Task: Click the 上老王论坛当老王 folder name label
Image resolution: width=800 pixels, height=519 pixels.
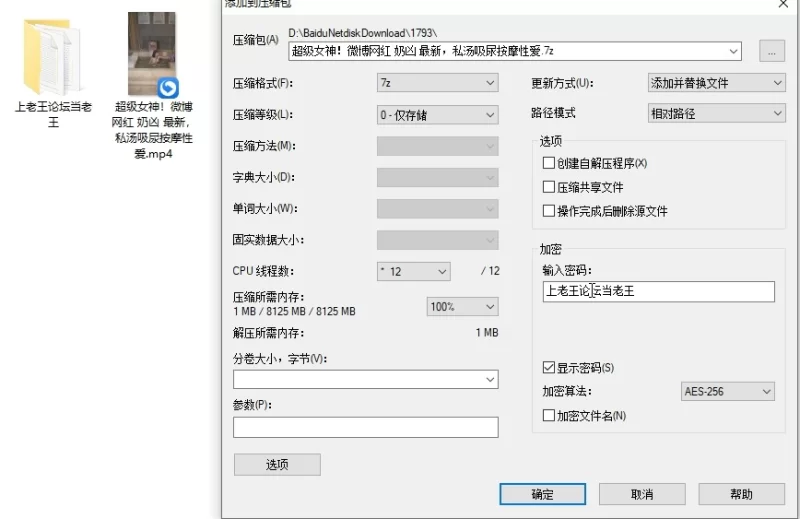Action: pos(53,114)
